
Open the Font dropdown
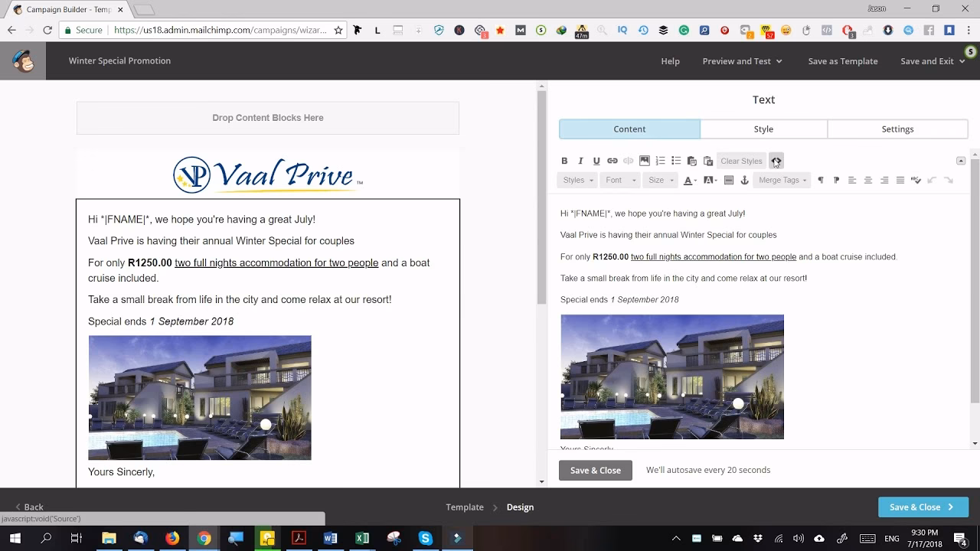(620, 181)
